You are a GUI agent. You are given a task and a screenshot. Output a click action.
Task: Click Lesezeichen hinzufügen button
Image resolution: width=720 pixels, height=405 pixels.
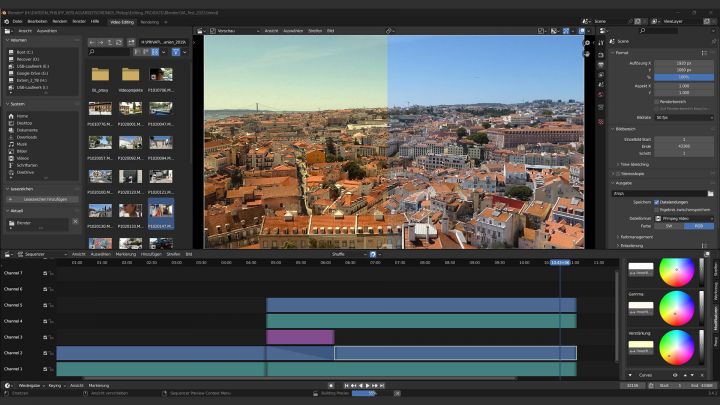(x=42, y=199)
